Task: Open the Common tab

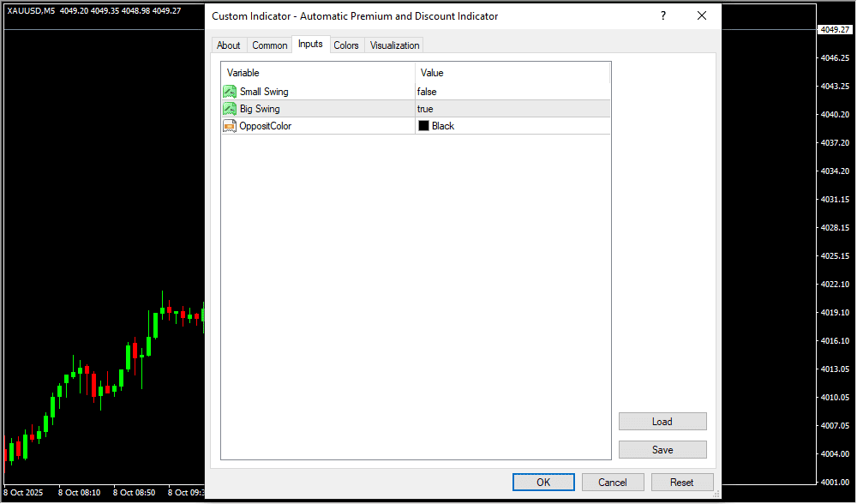Action: pyautogui.click(x=270, y=45)
